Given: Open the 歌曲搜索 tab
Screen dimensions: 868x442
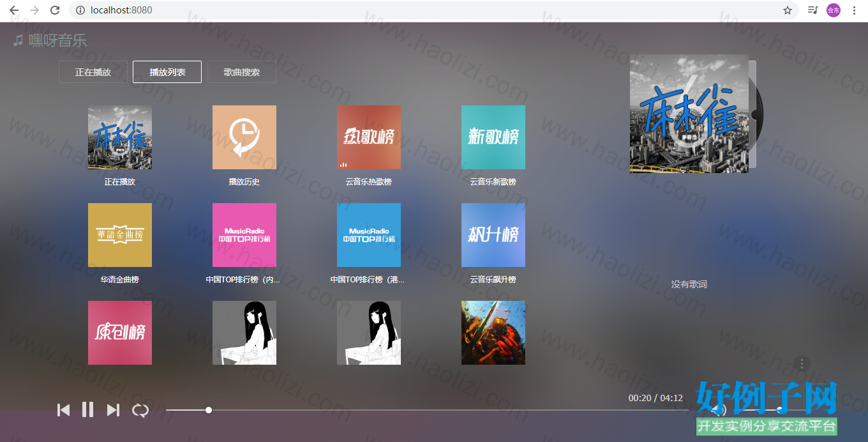Looking at the screenshot, I should (242, 72).
